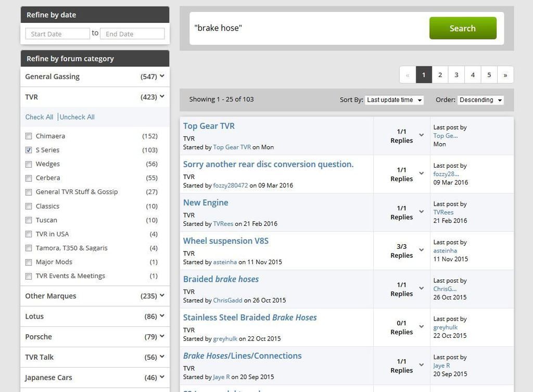Open the Sort By dropdown
The width and height of the screenshot is (533, 392).
tap(394, 100)
